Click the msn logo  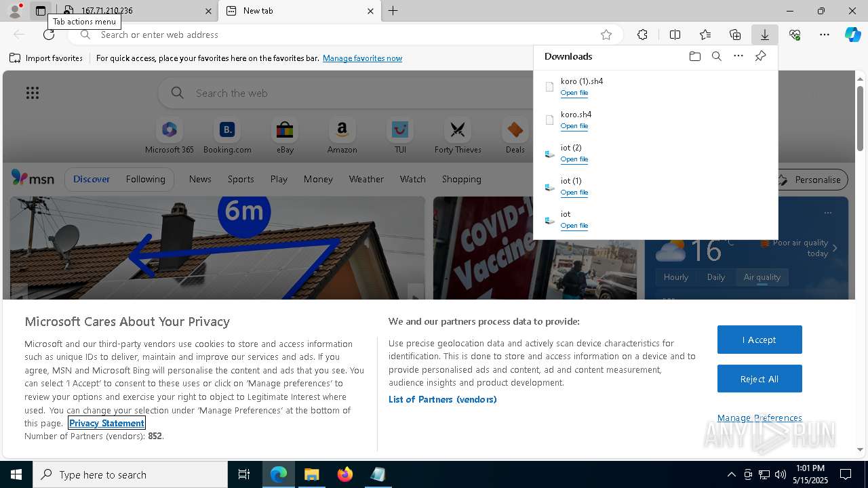[x=33, y=178]
